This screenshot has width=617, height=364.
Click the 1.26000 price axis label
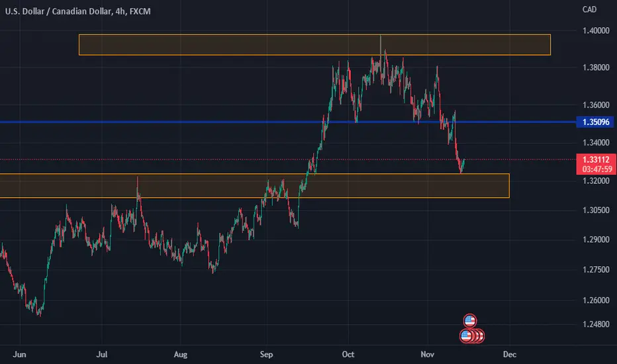(596, 300)
